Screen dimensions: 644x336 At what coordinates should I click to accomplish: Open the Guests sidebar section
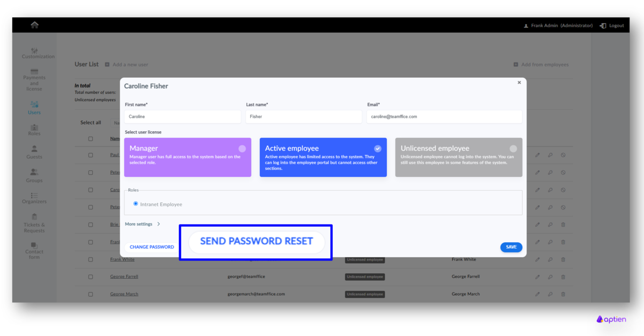34,152
